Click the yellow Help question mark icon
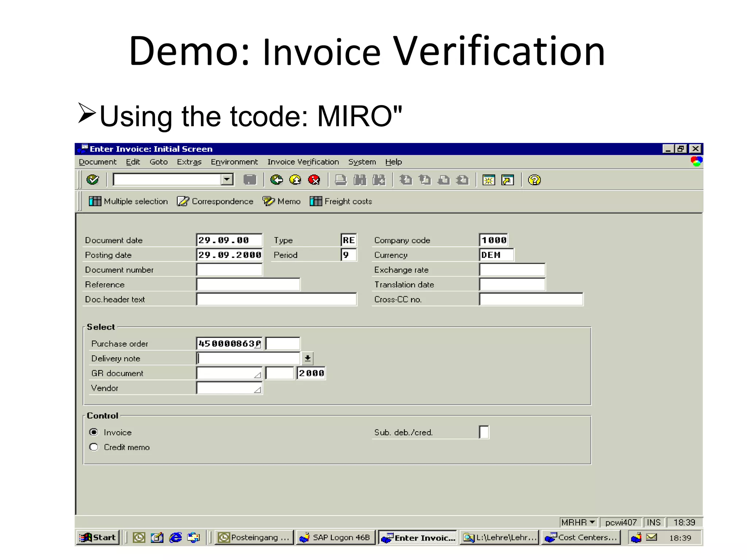The width and height of the screenshot is (747, 560). 534,180
